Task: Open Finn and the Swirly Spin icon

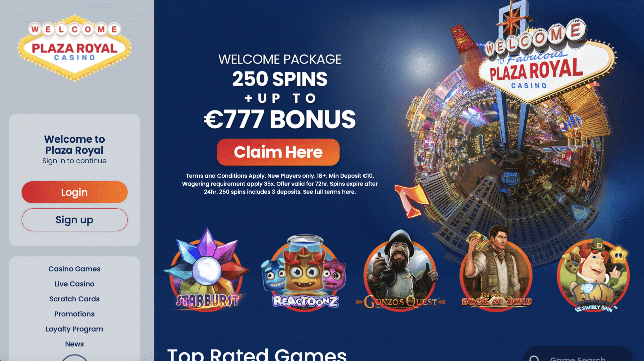Action: [594, 275]
